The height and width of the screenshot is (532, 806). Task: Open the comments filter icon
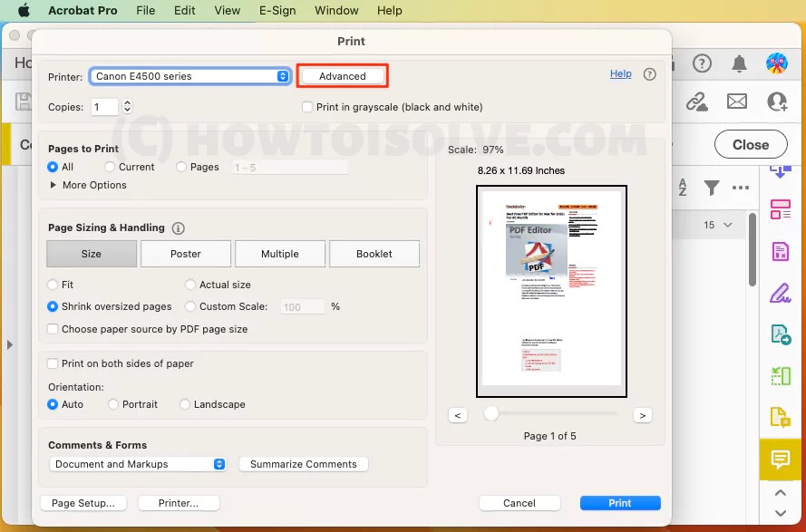(x=713, y=187)
